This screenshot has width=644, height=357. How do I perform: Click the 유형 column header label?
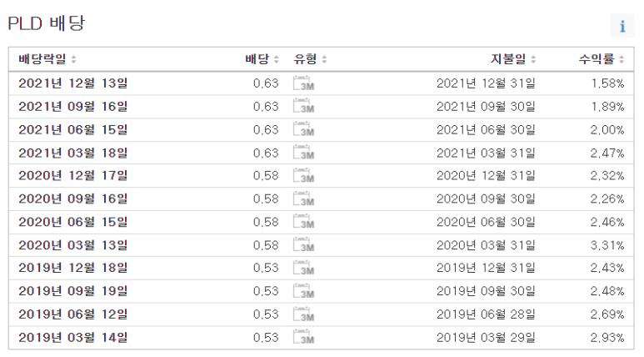(305, 59)
